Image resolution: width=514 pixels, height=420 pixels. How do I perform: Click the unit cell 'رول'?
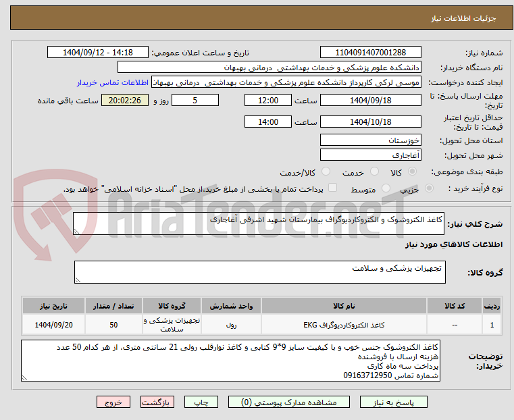pos(231,325)
